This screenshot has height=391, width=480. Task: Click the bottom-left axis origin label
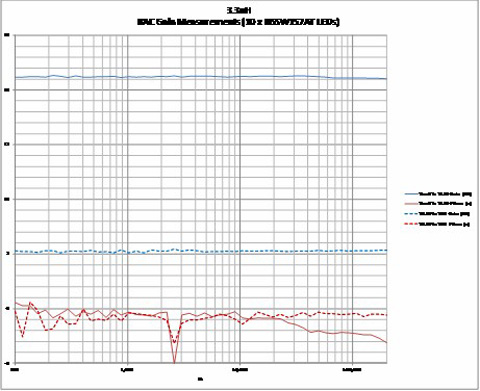[x=14, y=370]
